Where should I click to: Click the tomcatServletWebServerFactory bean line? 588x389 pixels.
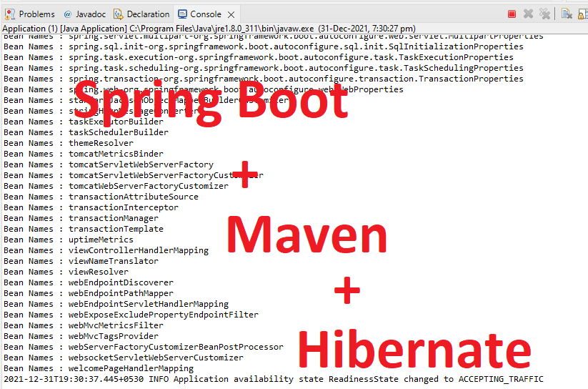point(109,164)
